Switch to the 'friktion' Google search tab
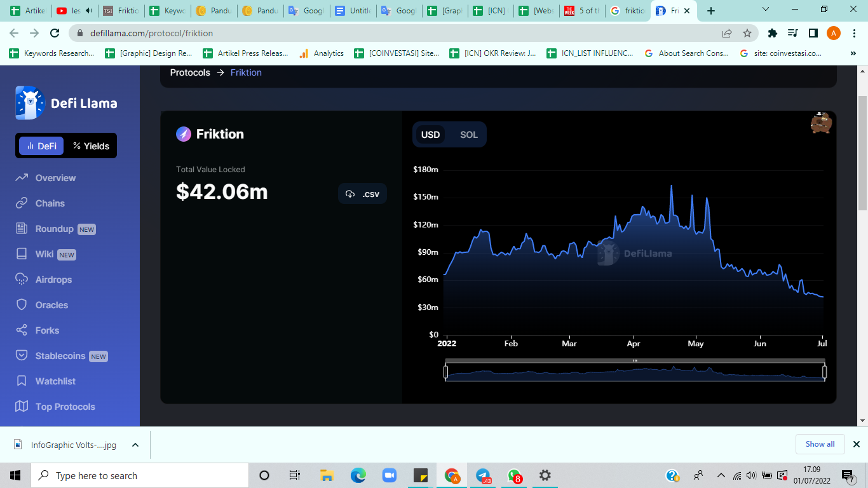This screenshot has height=488, width=868. click(x=628, y=11)
